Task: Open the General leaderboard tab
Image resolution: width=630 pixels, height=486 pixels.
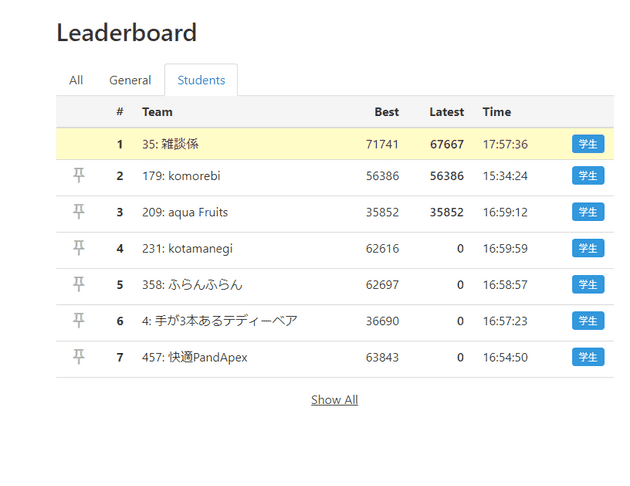Action: point(130,80)
